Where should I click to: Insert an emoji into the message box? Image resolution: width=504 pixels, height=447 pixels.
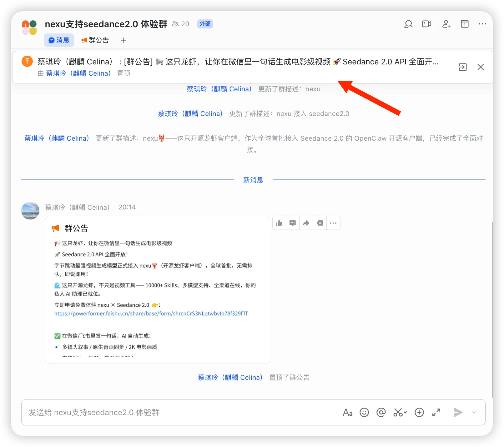click(x=364, y=412)
